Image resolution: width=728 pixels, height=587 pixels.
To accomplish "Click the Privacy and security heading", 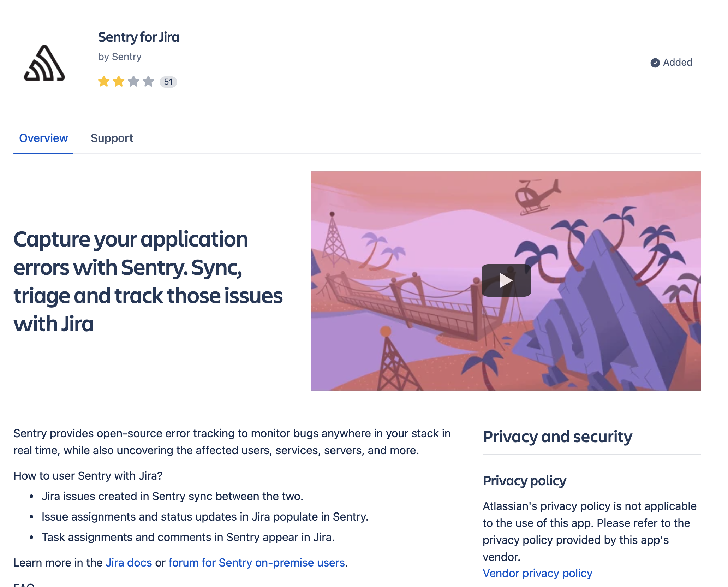I will tap(558, 437).
